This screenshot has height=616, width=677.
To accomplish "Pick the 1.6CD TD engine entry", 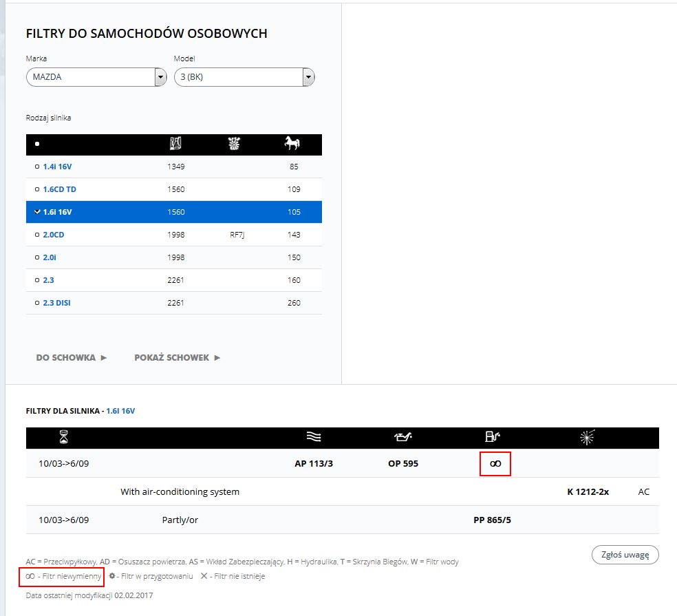I will tap(59, 189).
